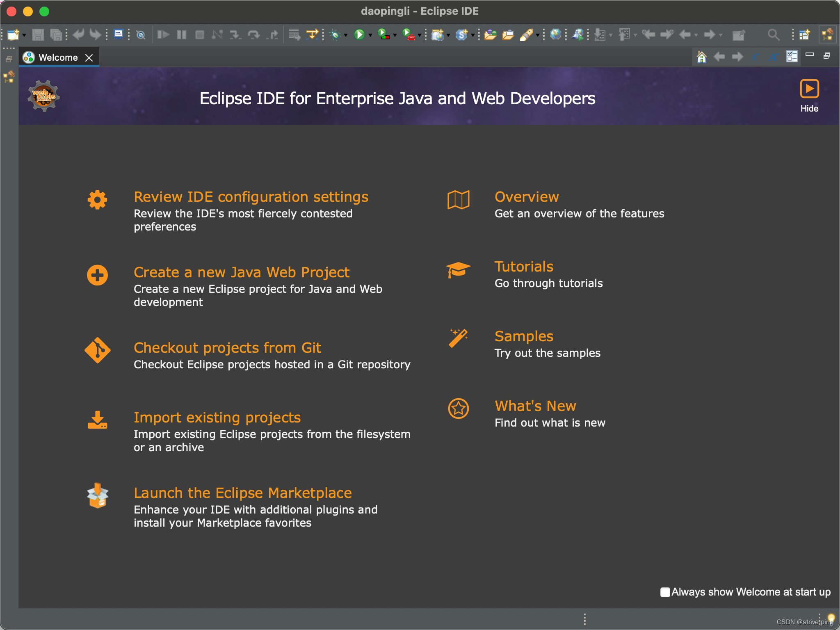Click the Redo arrow toolbar icon
The width and height of the screenshot is (840, 630).
coord(95,34)
